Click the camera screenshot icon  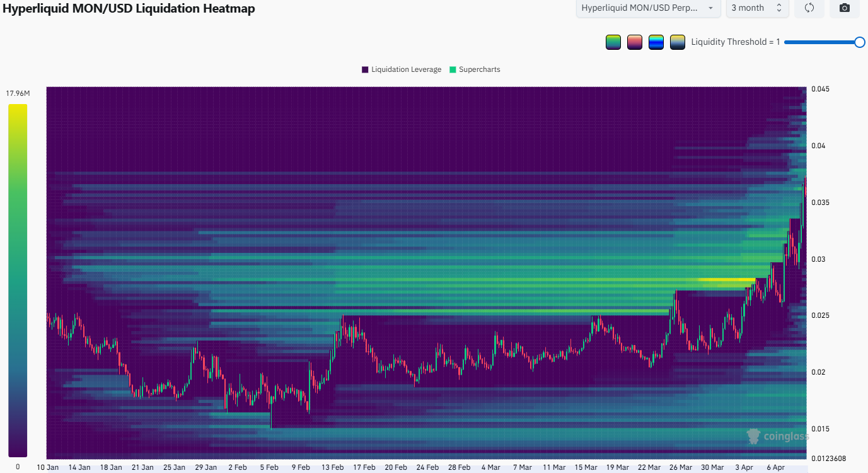844,8
